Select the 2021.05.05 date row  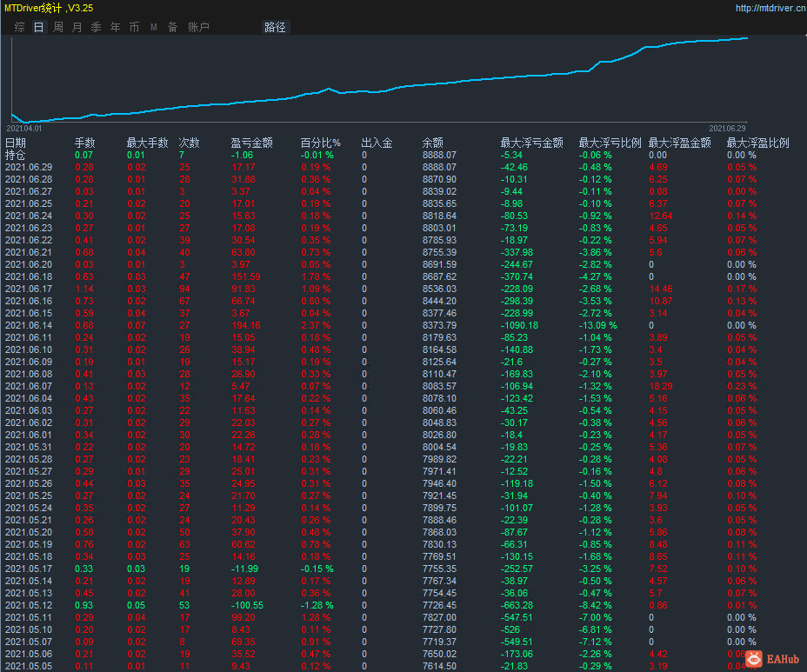point(29,666)
